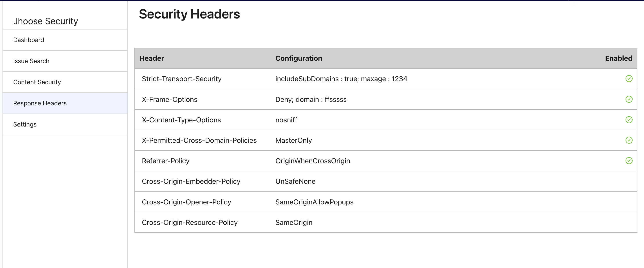The width and height of the screenshot is (644, 268).
Task: Click the Jhoose Security title
Action: point(45,21)
